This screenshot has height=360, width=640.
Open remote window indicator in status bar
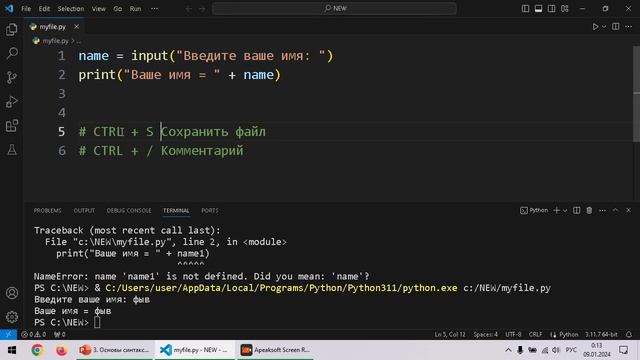(x=8, y=334)
